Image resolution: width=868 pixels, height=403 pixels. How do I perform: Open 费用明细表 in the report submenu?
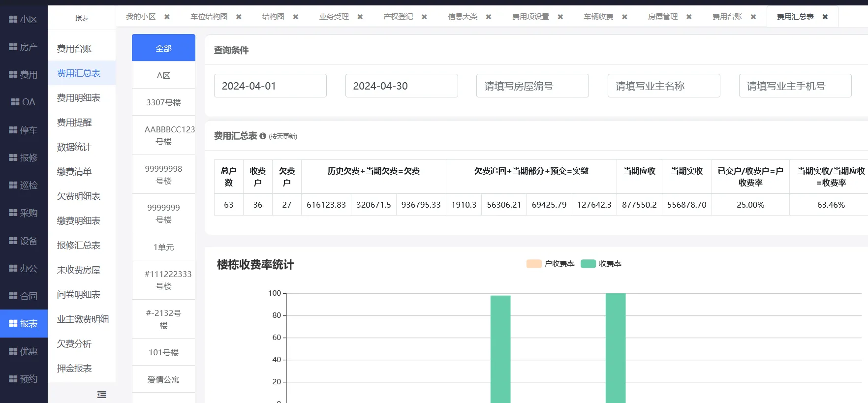point(82,98)
